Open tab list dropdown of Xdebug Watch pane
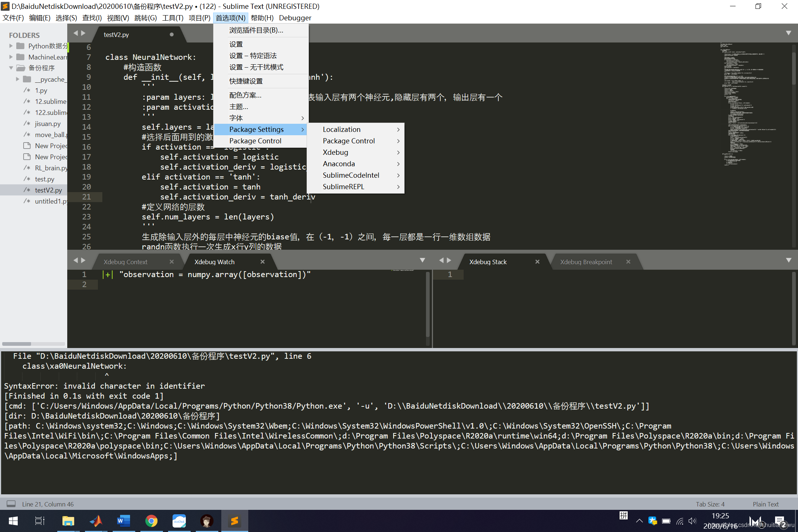798x532 pixels. pyautogui.click(x=422, y=260)
